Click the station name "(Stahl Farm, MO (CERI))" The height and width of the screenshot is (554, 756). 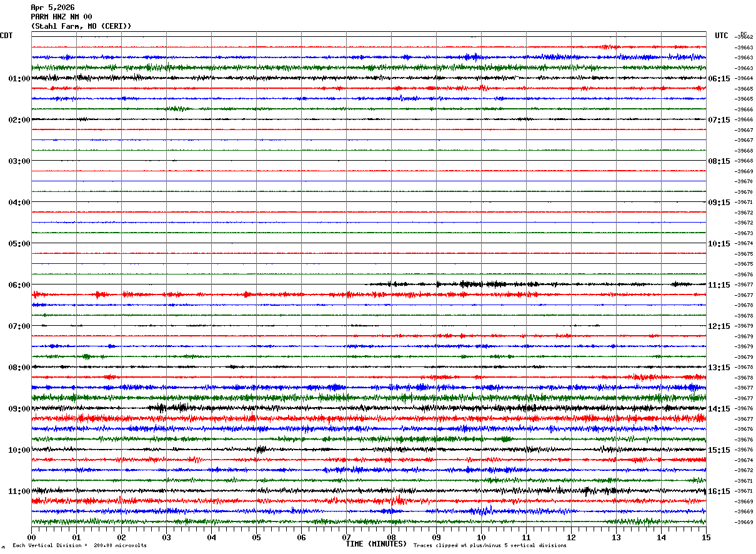81,26
